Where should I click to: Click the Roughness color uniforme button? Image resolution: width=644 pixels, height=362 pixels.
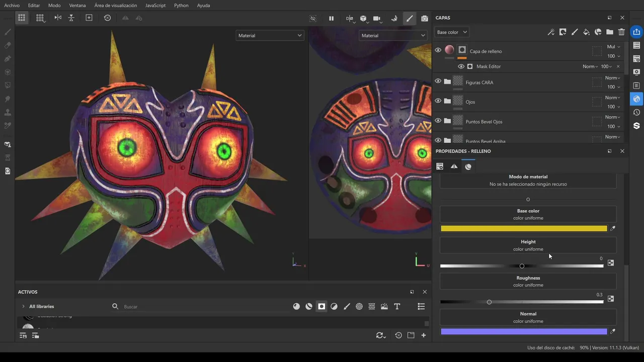click(528, 282)
